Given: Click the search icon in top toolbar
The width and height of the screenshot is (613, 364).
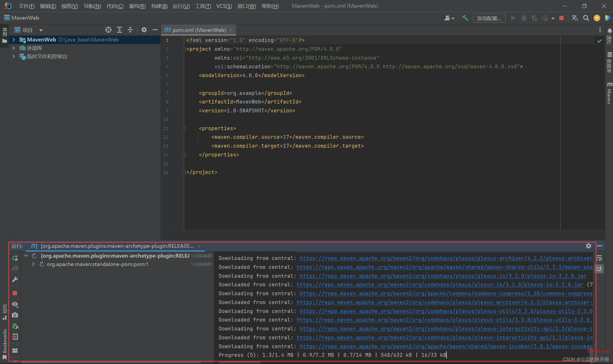Looking at the screenshot, I should 587,18.
